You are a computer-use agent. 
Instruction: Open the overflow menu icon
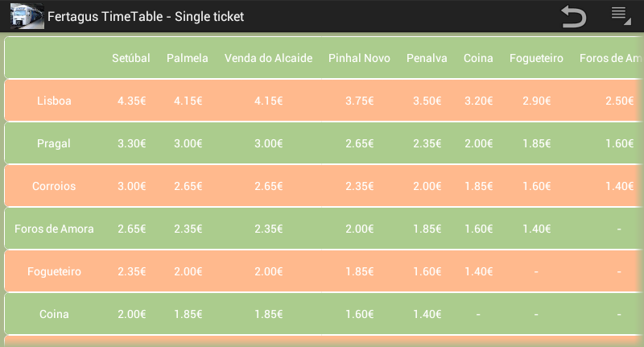click(619, 15)
